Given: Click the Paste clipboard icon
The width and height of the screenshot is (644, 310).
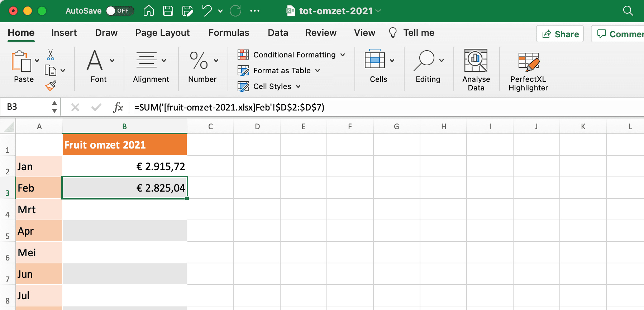Looking at the screenshot, I should tap(21, 62).
